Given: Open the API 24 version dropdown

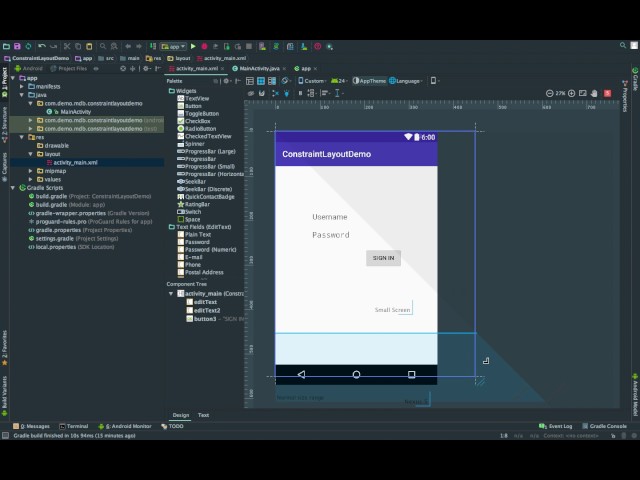Looking at the screenshot, I should pyautogui.click(x=339, y=81).
